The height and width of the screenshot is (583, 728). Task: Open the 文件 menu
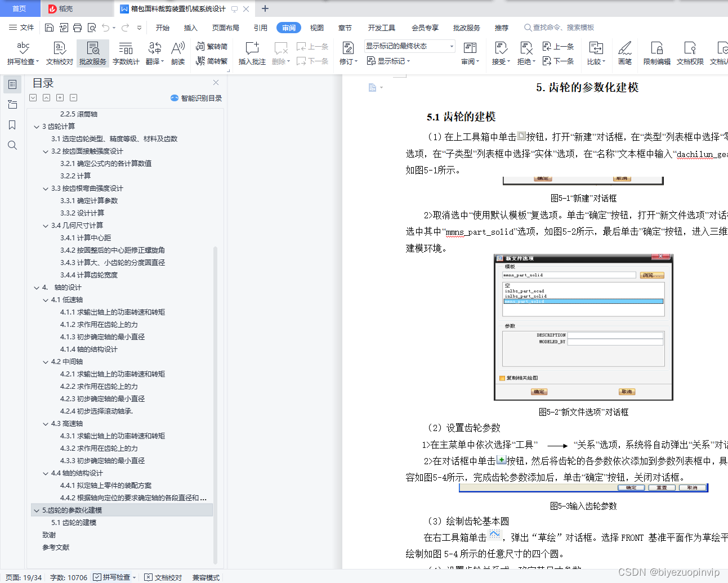pyautogui.click(x=21, y=28)
